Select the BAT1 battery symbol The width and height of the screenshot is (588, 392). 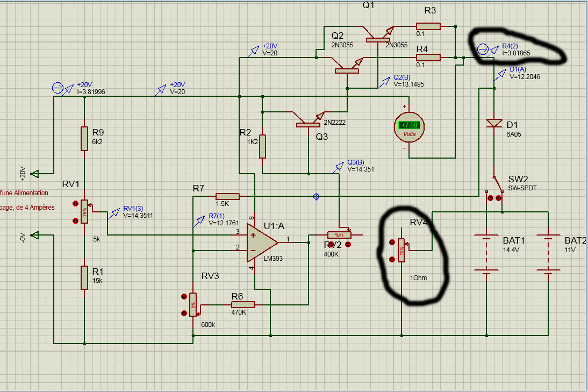click(x=486, y=254)
